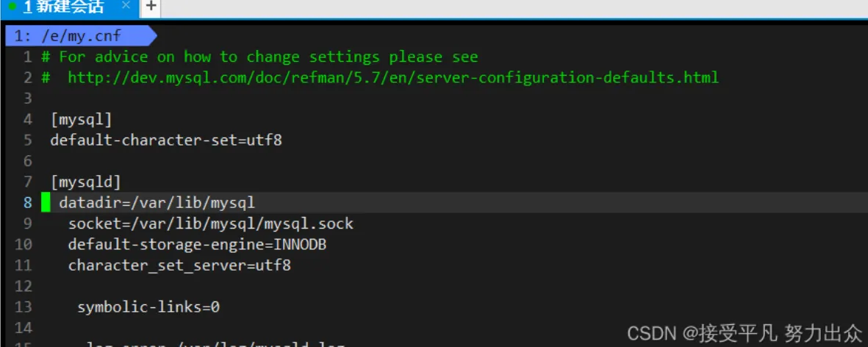Click the first comment line about settings
The height and width of the screenshot is (347, 868).
click(x=268, y=57)
